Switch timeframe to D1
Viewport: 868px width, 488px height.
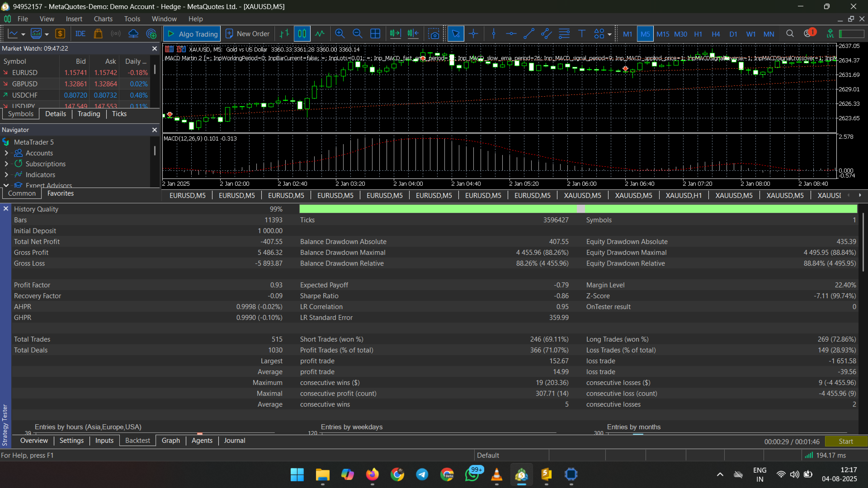coord(733,34)
